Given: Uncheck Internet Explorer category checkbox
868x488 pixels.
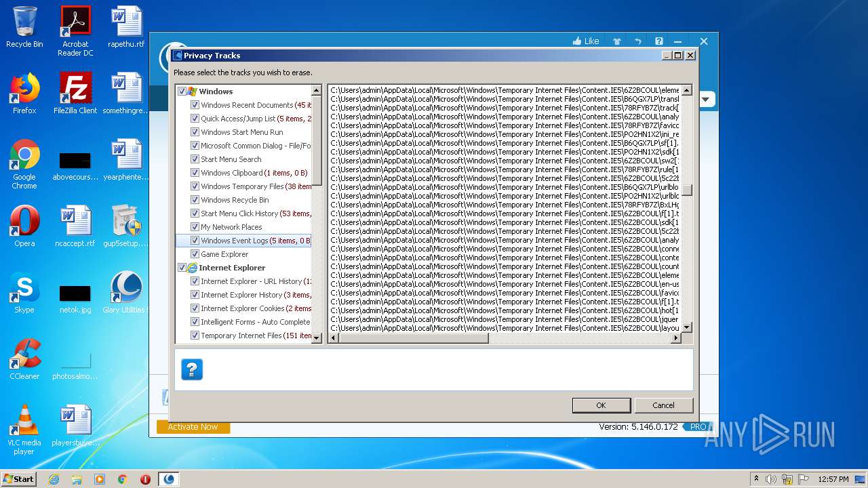Looking at the screenshot, I should (182, 268).
